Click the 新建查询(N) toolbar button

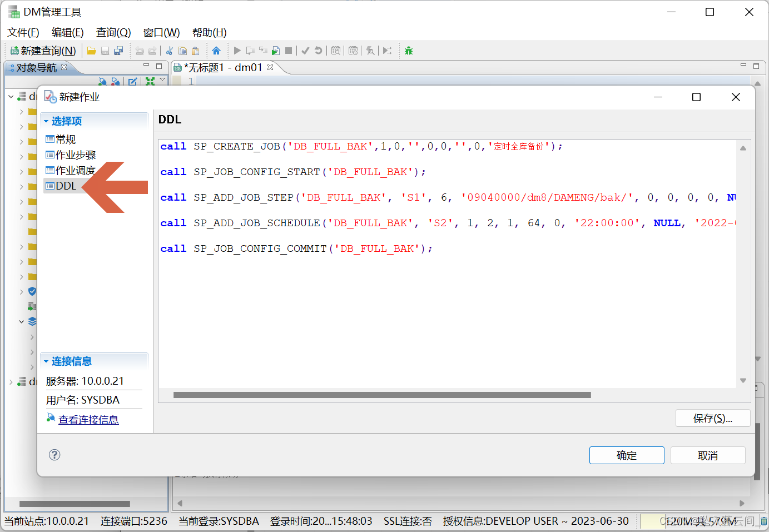pos(43,51)
